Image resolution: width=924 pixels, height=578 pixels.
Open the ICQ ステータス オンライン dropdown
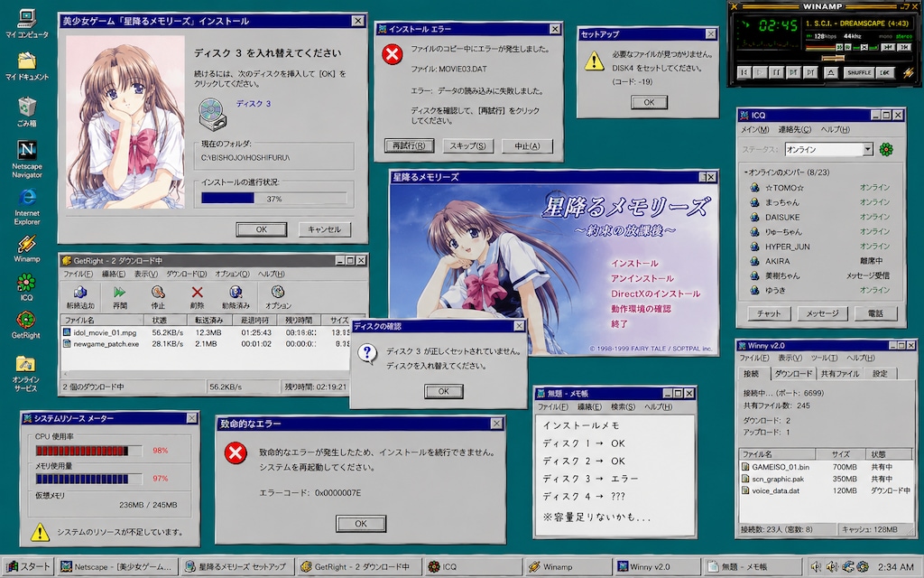[x=868, y=149]
